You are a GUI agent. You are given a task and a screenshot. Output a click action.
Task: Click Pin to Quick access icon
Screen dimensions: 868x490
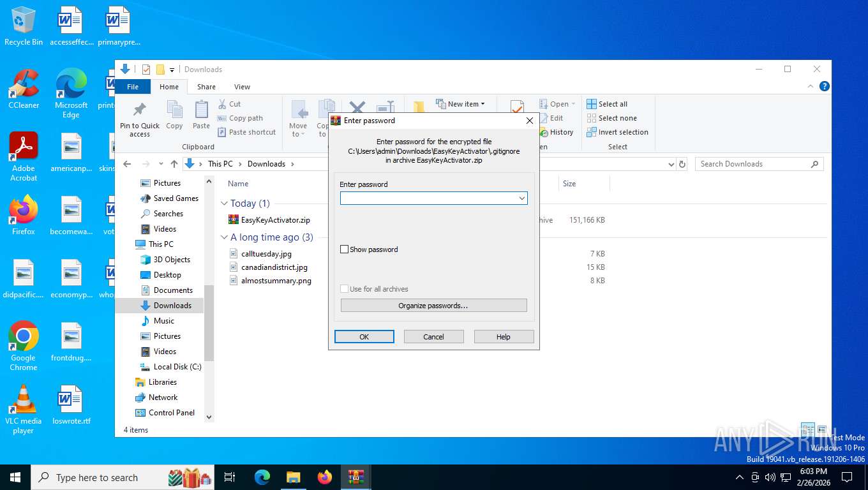pos(140,119)
